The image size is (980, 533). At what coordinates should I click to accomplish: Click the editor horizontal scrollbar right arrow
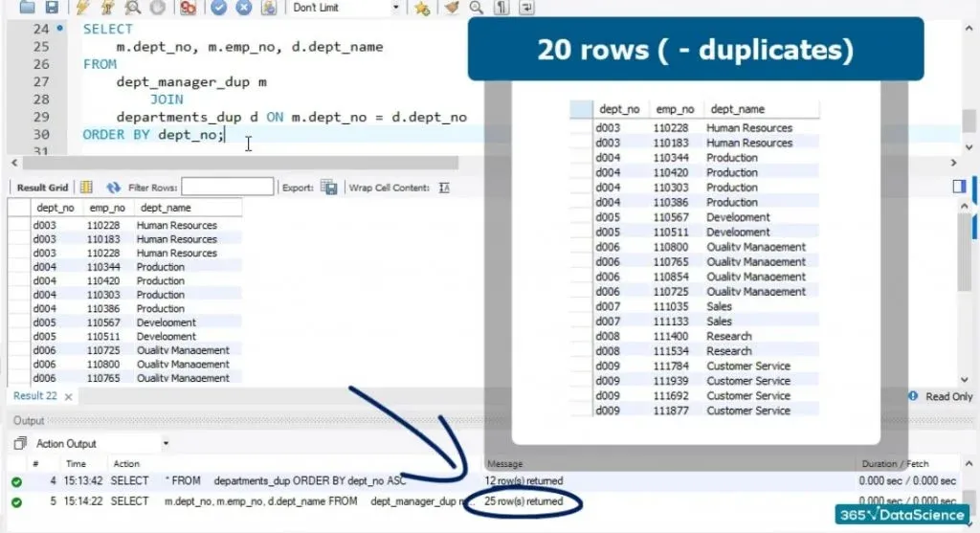pyautogui.click(x=953, y=164)
